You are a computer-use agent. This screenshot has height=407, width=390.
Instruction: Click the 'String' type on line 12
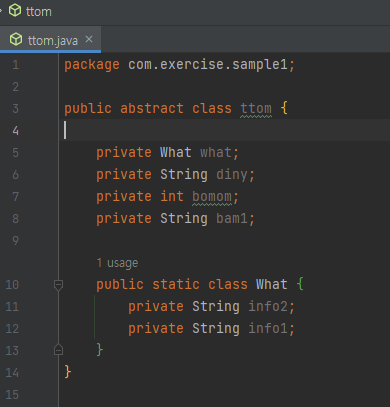pyautogui.click(x=216, y=329)
